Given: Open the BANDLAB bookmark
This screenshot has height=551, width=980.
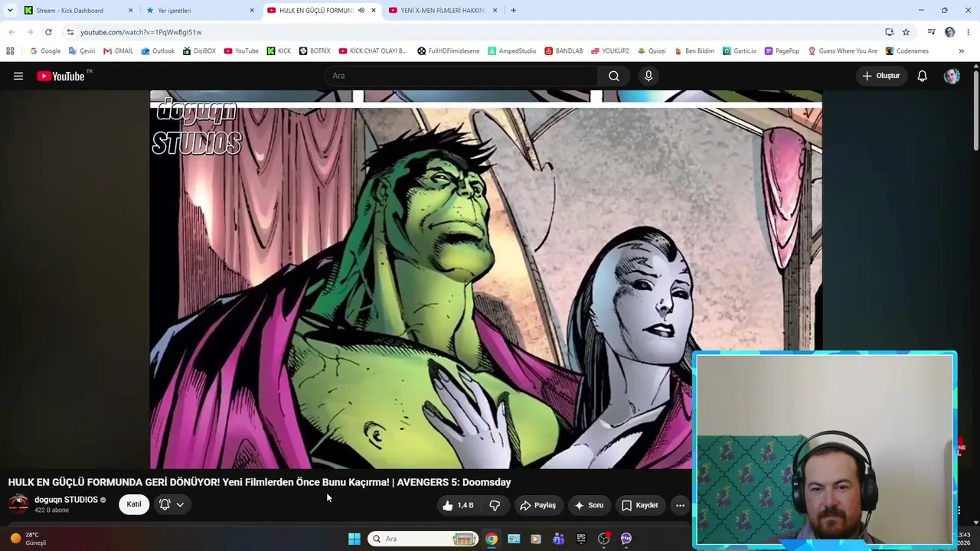Looking at the screenshot, I should (x=563, y=51).
